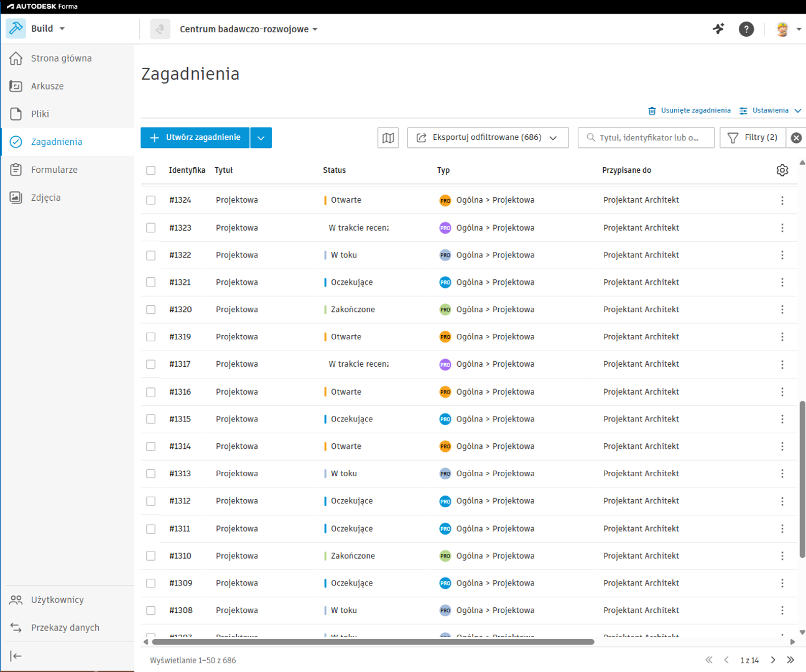Clear filters with the X icon
Image resolution: width=806 pixels, height=672 pixels.
[796, 138]
